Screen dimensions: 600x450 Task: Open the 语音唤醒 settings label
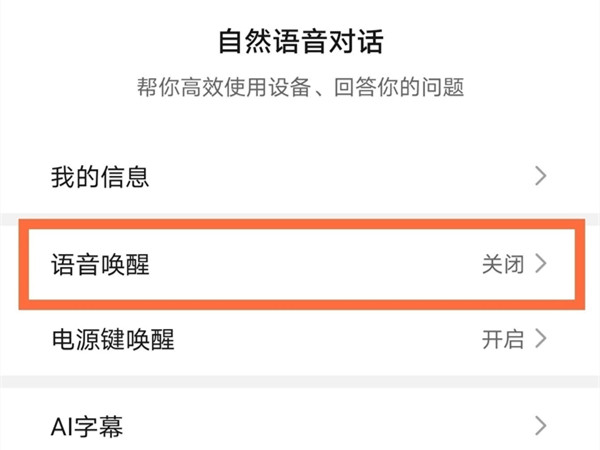(x=100, y=264)
